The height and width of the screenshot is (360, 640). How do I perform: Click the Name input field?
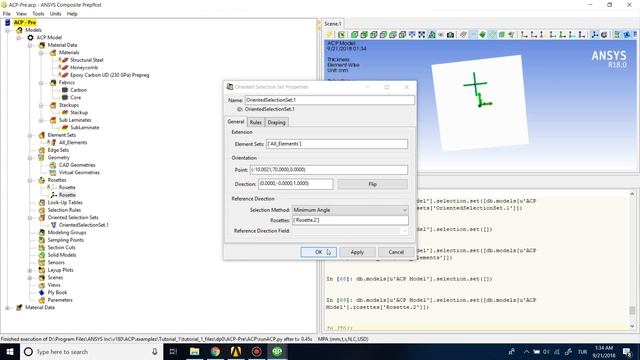click(330, 100)
